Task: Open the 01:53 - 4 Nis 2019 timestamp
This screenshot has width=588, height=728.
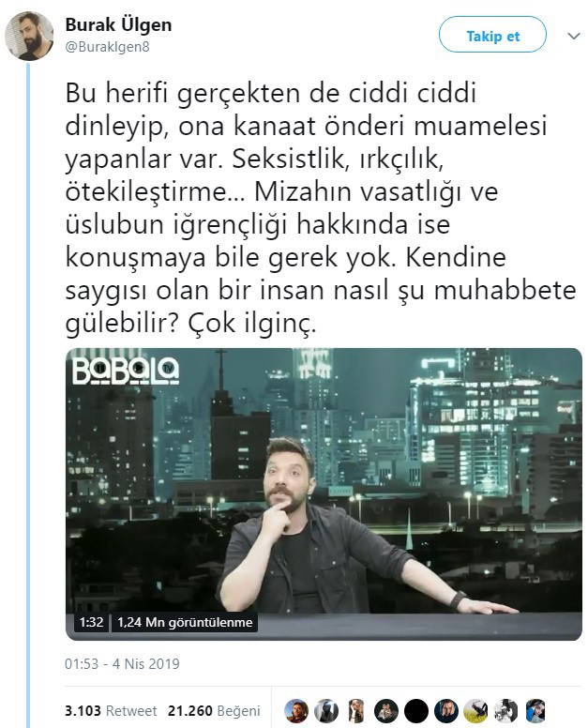Action: tap(122, 663)
